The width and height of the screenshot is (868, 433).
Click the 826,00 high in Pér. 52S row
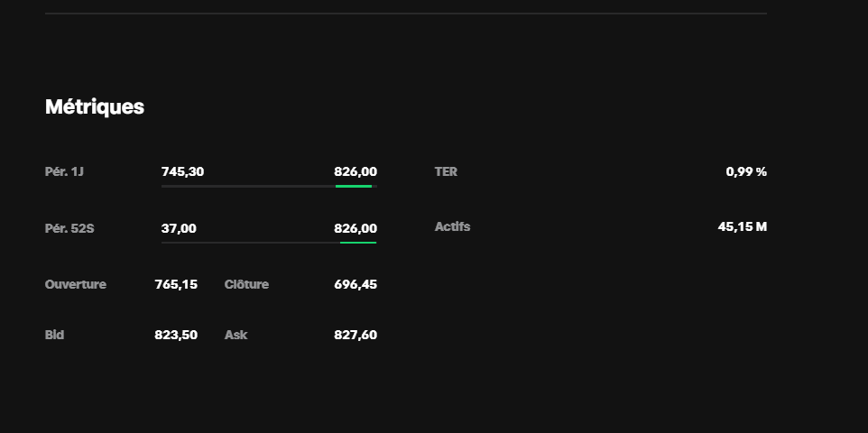pos(356,228)
